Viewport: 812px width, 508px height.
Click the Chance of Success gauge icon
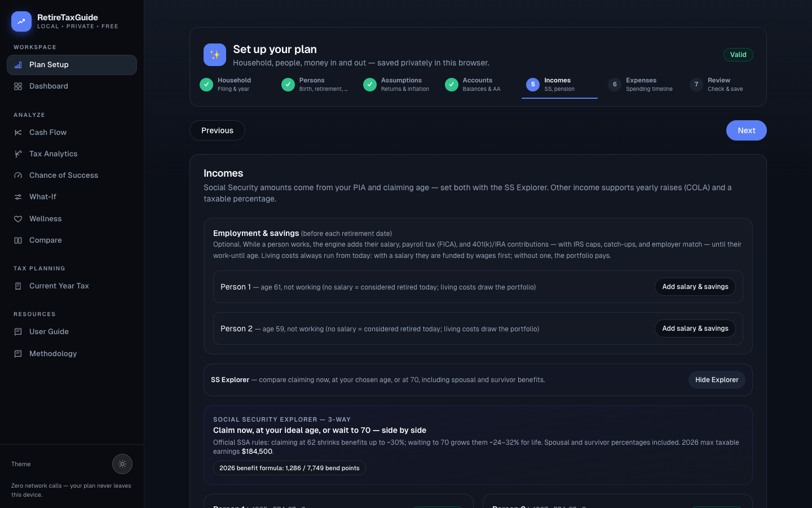(x=18, y=176)
